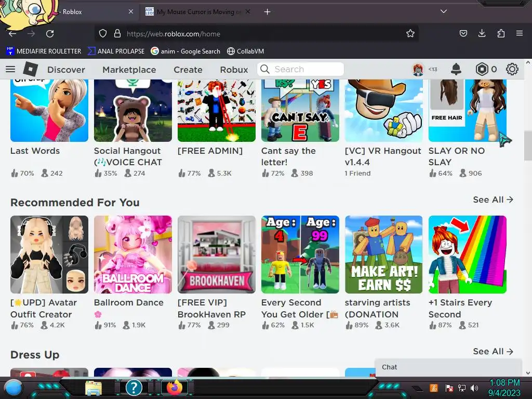
Task: Open Last Words game thumbnail
Action: 49,111
